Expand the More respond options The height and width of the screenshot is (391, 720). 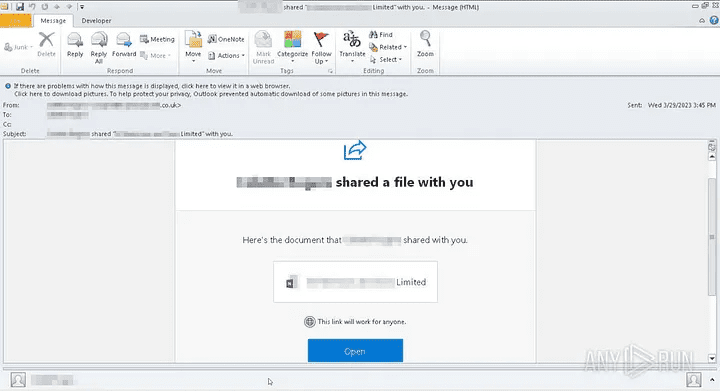pos(156,56)
